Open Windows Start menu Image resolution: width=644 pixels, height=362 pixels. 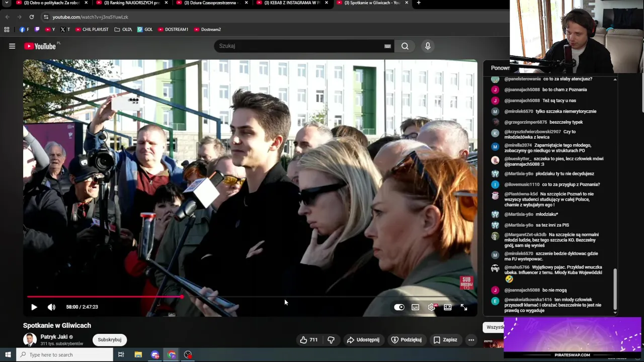(x=8, y=355)
